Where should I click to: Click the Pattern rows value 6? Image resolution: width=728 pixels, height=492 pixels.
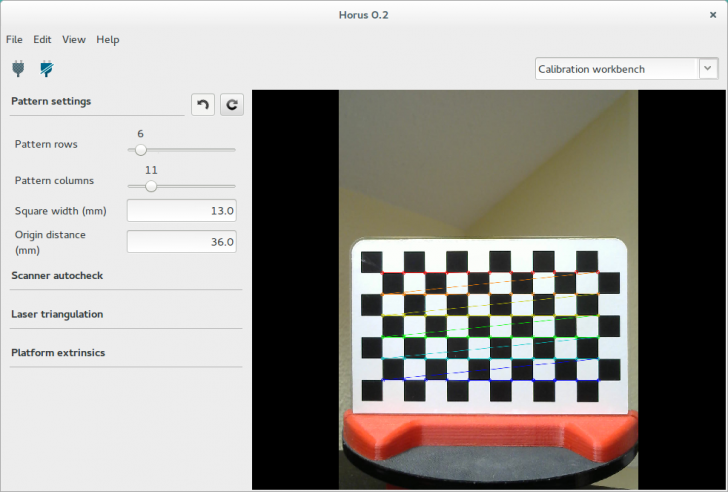pos(140,134)
